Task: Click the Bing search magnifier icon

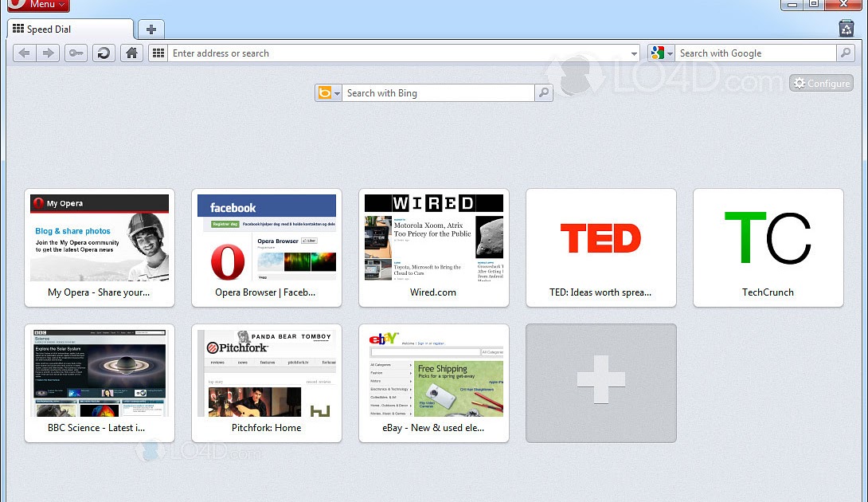Action: point(544,93)
